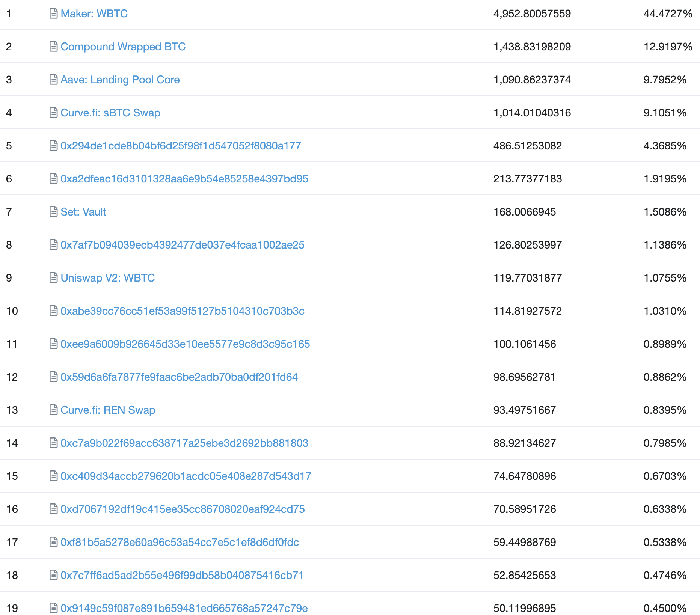Select quantity value 1,090.86237374
Image resolution: width=700 pixels, height=615 pixels.
pos(532,80)
